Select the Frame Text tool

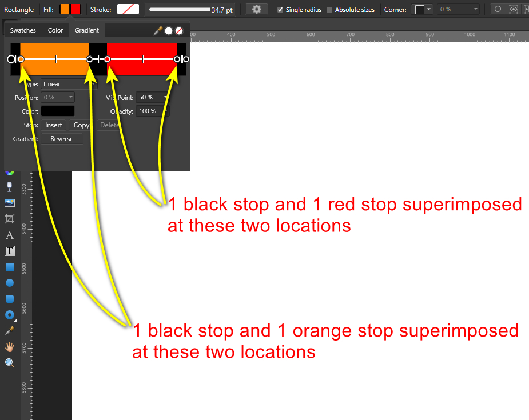(9, 250)
